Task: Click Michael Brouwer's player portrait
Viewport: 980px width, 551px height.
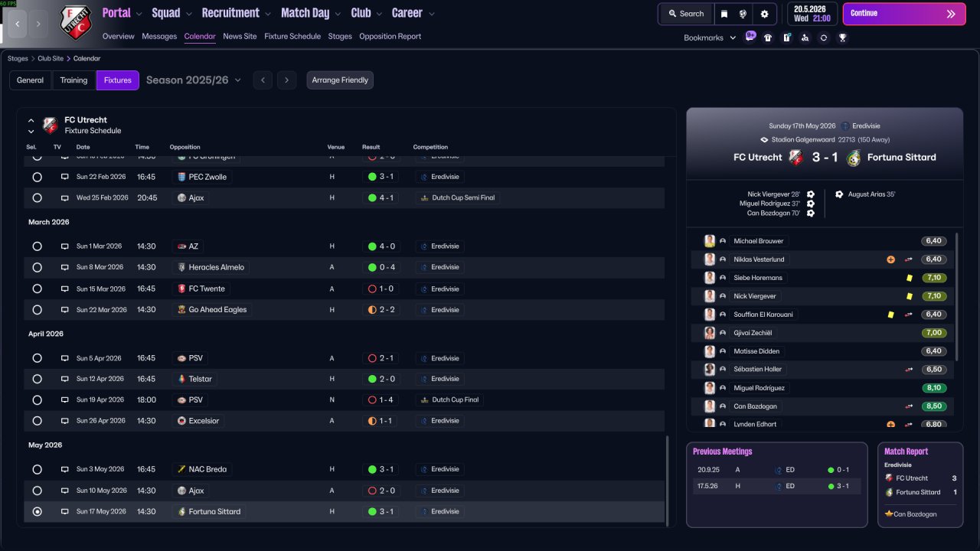Action: tap(710, 241)
